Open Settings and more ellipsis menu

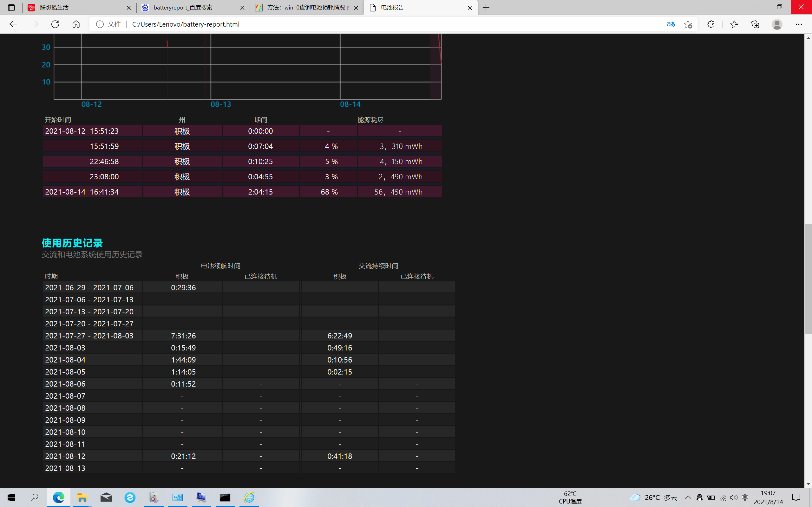click(799, 24)
